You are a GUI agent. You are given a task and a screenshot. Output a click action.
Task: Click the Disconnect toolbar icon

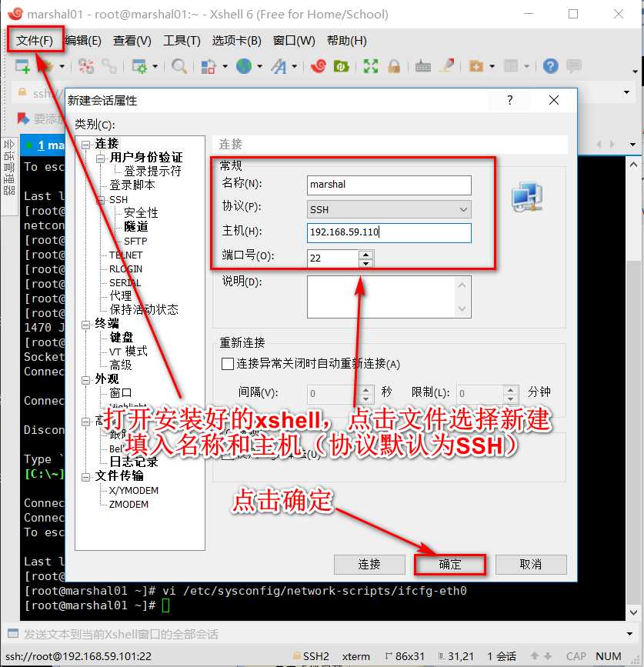pos(86,66)
